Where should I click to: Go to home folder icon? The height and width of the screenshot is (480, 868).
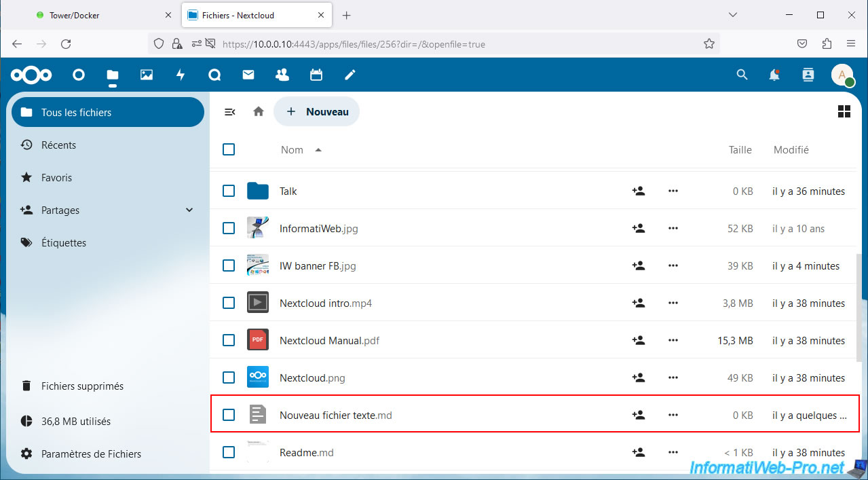259,112
